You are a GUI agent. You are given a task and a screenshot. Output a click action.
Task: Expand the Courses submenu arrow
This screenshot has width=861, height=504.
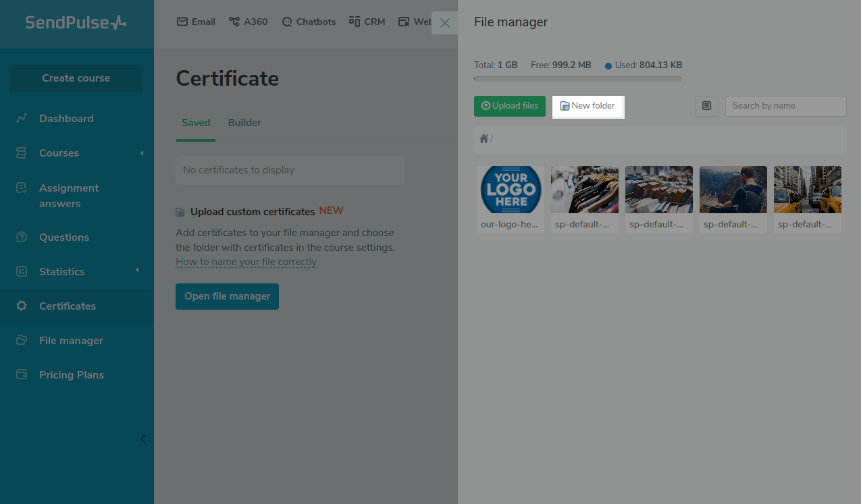[x=142, y=153]
